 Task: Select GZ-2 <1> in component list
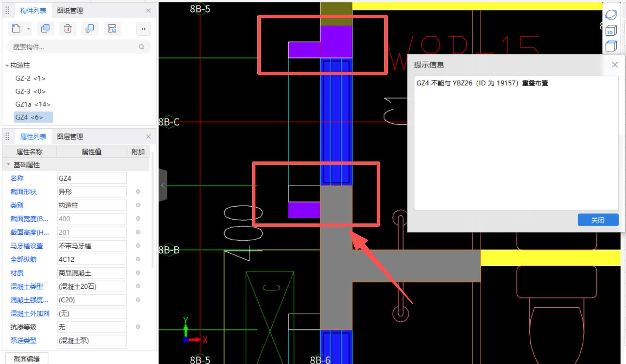[30, 78]
